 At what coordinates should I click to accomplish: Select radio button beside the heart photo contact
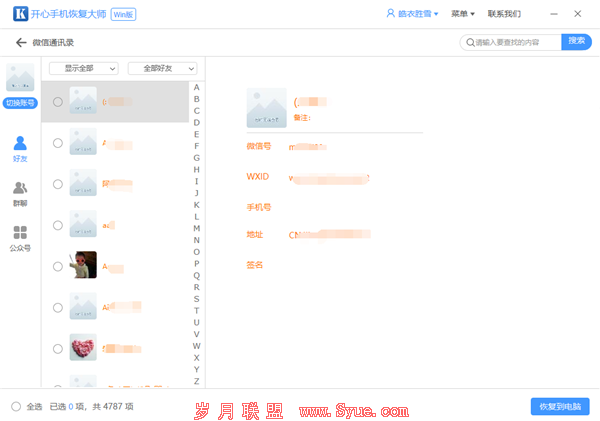[58, 349]
